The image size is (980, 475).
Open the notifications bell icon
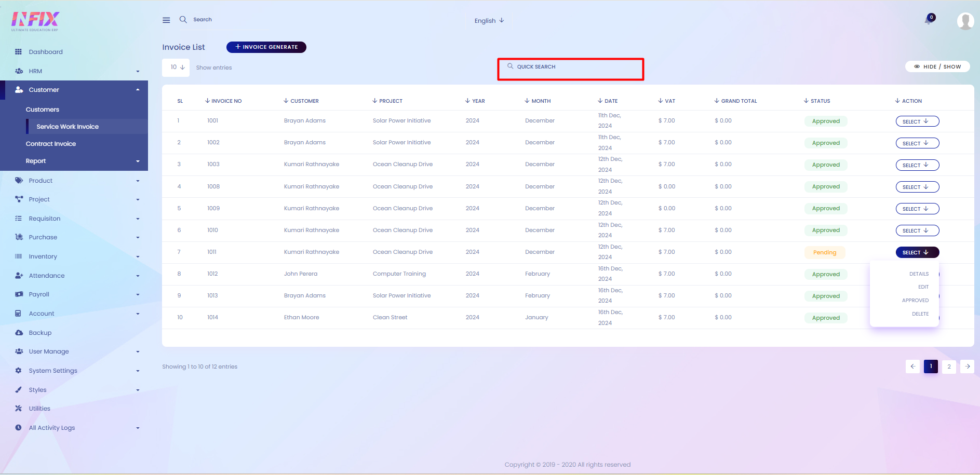tap(929, 20)
